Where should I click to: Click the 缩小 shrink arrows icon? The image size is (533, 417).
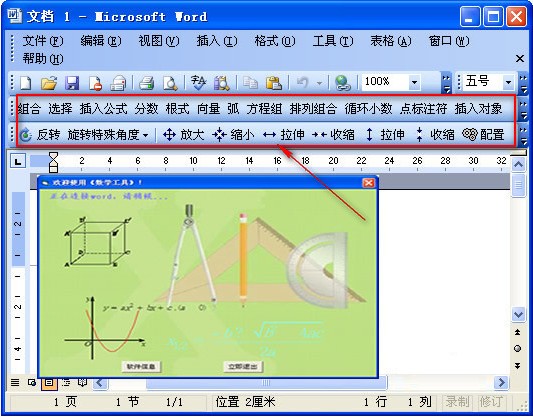(x=219, y=135)
